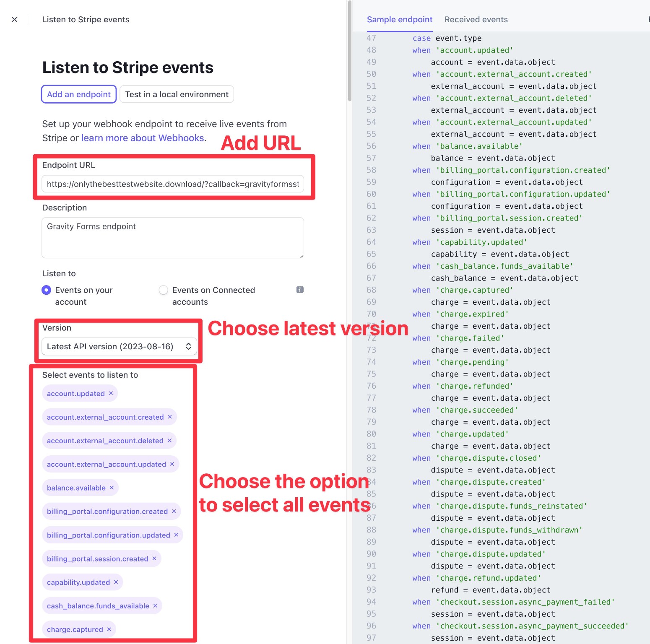Remove the charge.captured event chip
The image size is (650, 644).
click(109, 629)
